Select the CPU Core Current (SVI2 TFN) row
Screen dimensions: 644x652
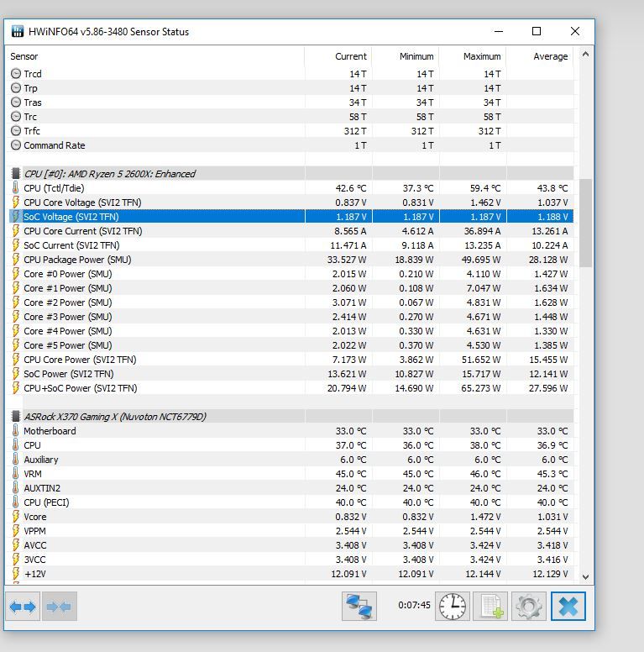tap(291, 231)
